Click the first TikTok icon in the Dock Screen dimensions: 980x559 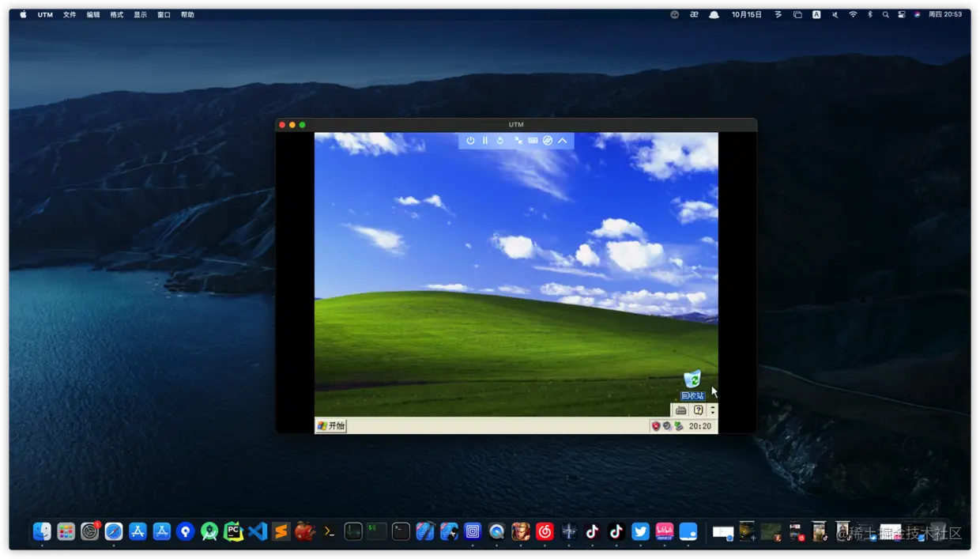click(593, 531)
